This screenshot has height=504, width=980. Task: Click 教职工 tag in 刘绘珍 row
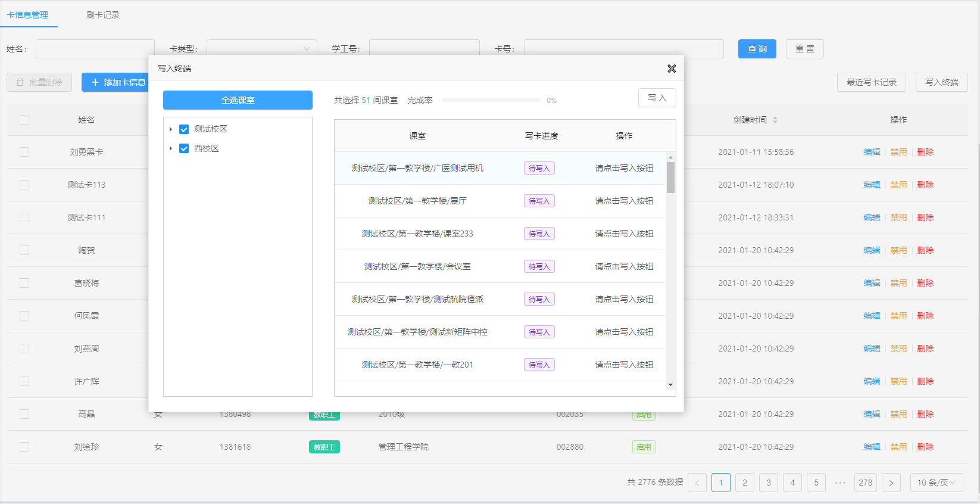324,447
